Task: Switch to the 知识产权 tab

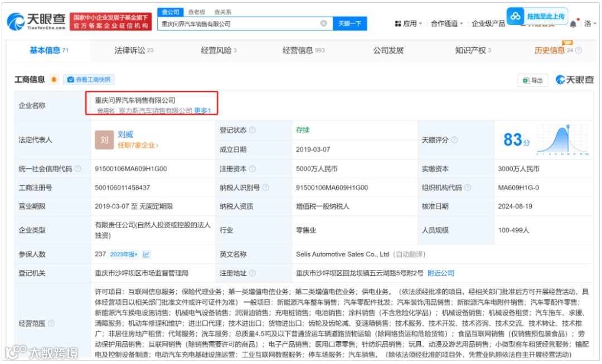Action: coord(473,50)
